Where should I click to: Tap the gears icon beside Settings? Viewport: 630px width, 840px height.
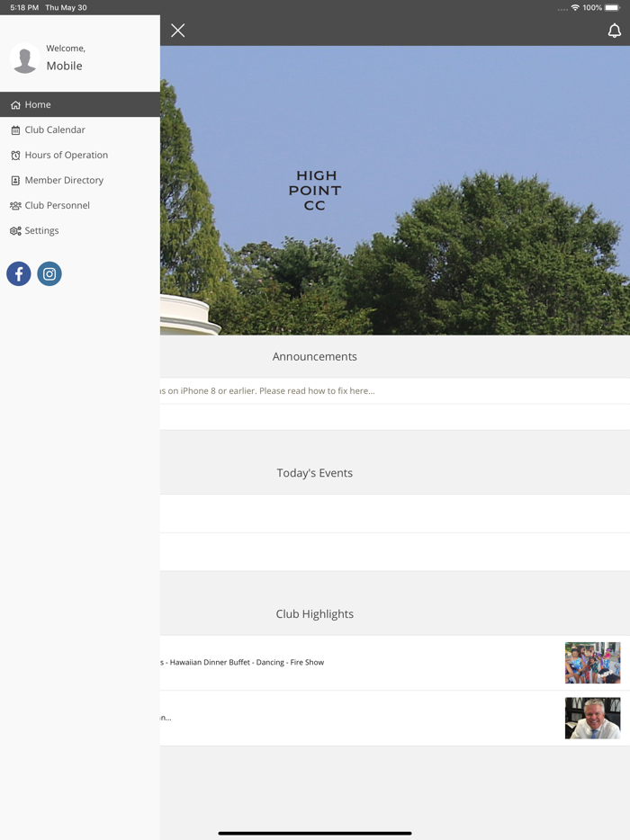(15, 231)
